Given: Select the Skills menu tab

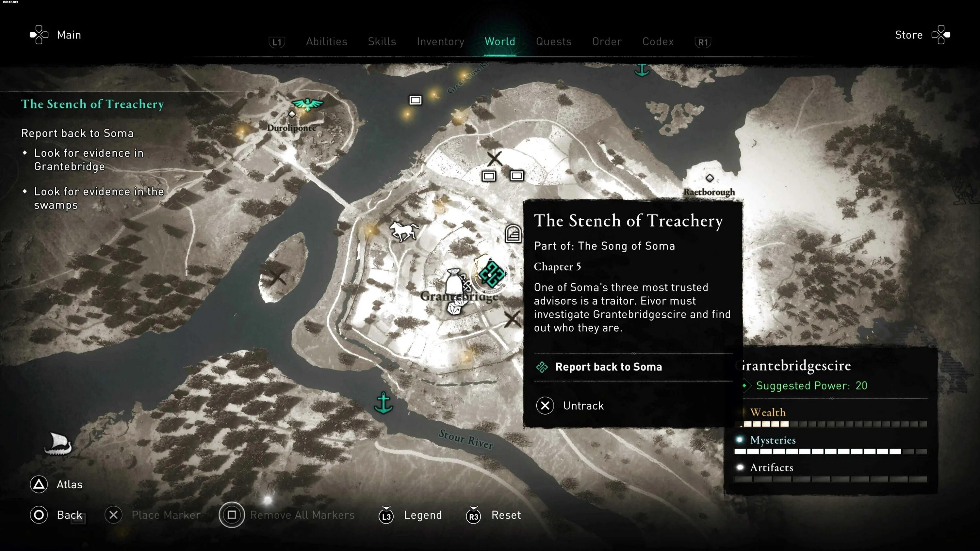Looking at the screenshot, I should [382, 42].
